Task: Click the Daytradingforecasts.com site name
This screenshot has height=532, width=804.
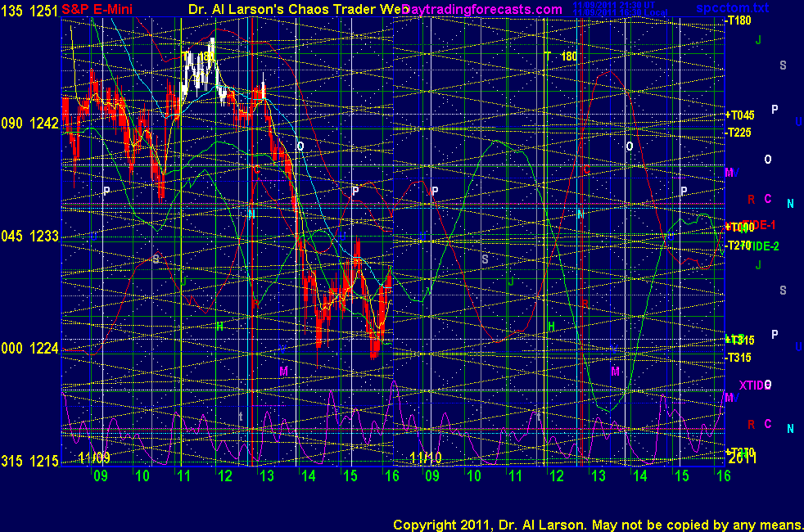Action: coord(482,9)
